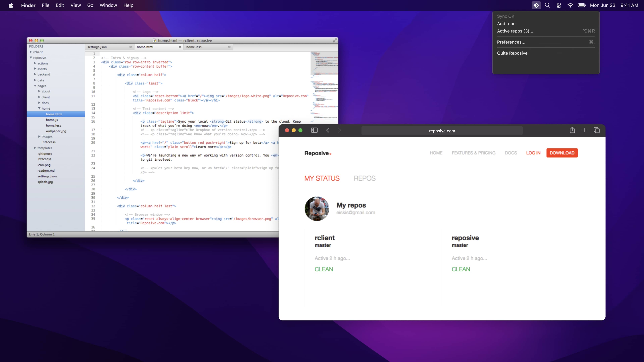Go back in the browser window
The width and height of the screenshot is (644, 362).
(328, 130)
